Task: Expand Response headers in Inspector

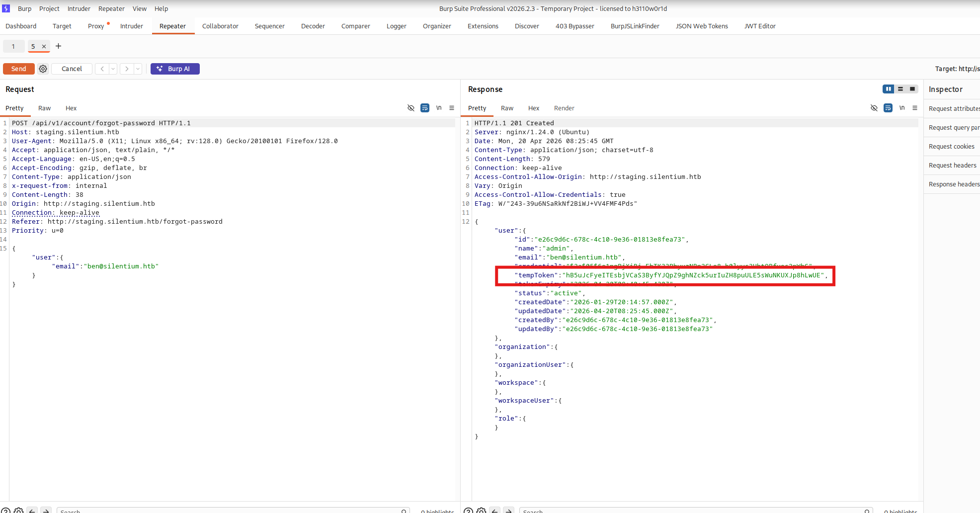Action: pyautogui.click(x=952, y=184)
